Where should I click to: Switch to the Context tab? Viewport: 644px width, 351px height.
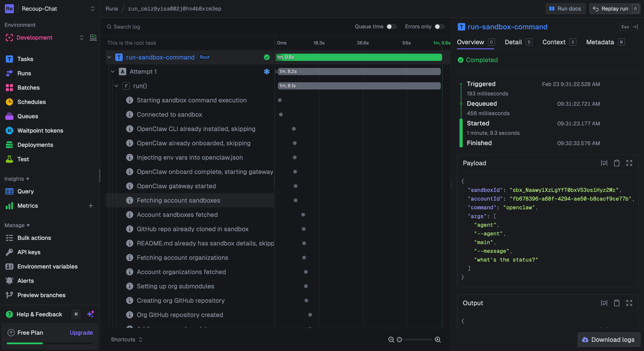554,42
